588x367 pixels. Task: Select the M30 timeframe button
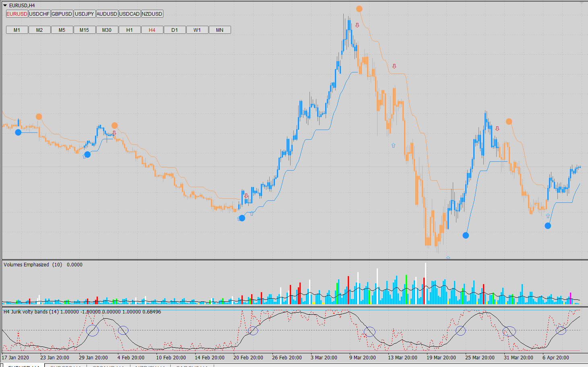(107, 30)
